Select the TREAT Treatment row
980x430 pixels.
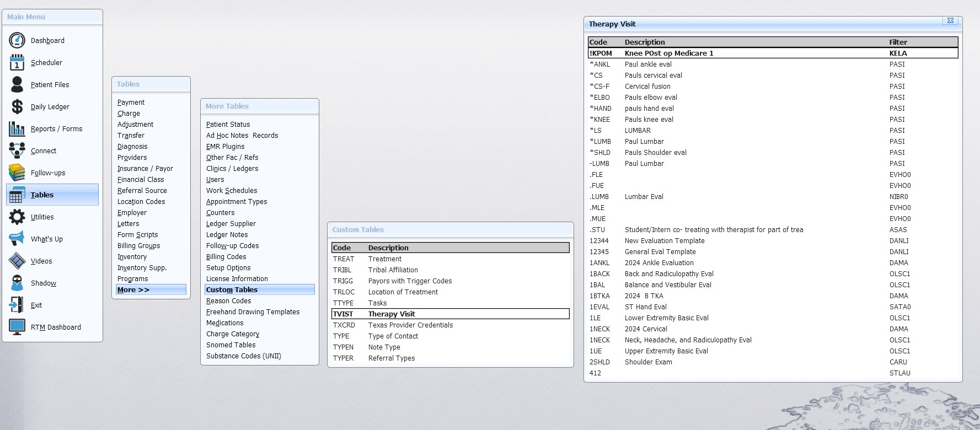(451, 259)
